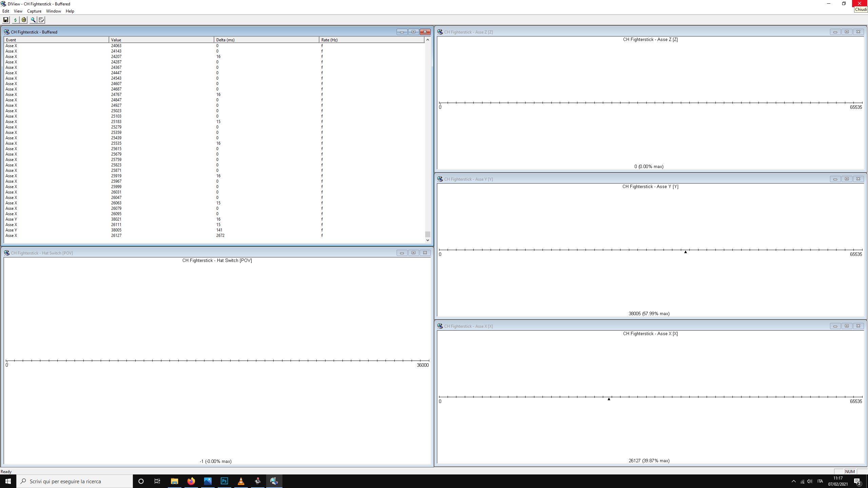Viewport: 868px width, 488px height.
Task: Click the value 25535 in the list
Action: coord(116,143)
